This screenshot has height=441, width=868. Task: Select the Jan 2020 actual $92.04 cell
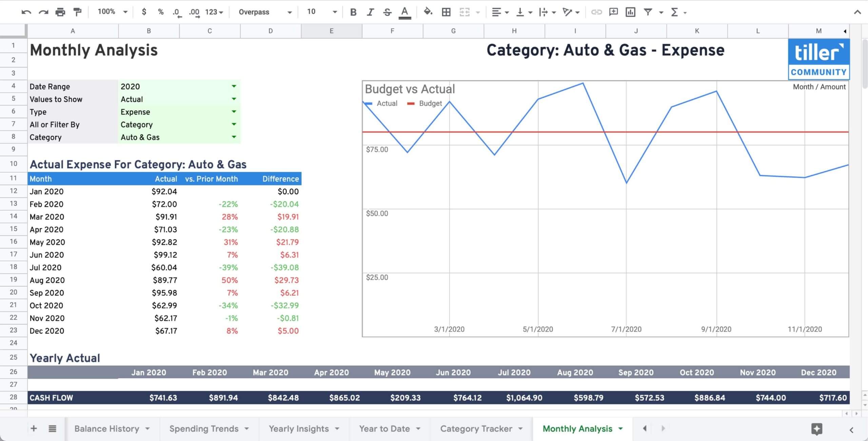(149, 191)
